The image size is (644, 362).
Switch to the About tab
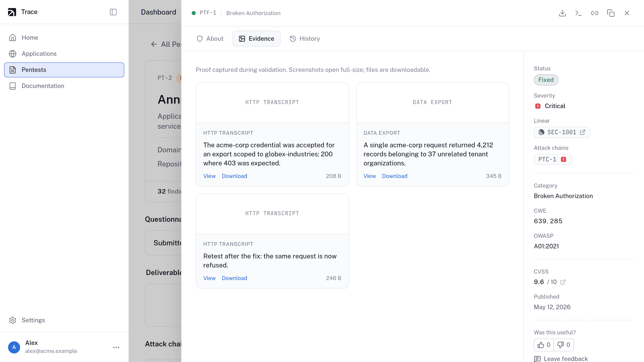(210, 39)
